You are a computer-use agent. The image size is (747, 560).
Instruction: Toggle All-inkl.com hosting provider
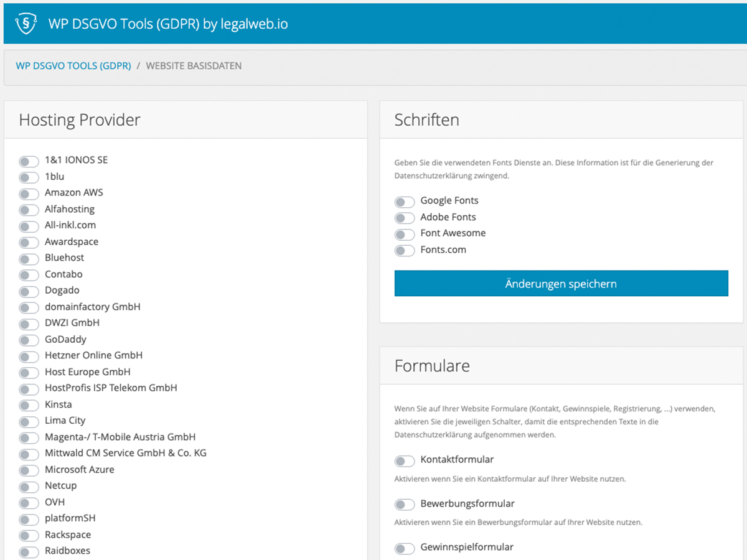click(x=29, y=226)
